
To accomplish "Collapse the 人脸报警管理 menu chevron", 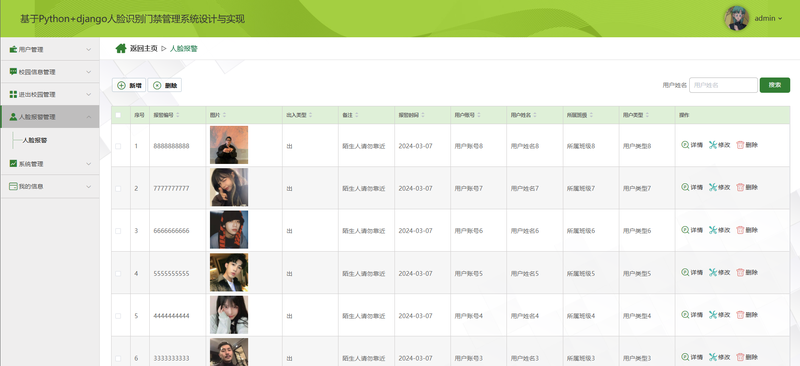I will 88,117.
